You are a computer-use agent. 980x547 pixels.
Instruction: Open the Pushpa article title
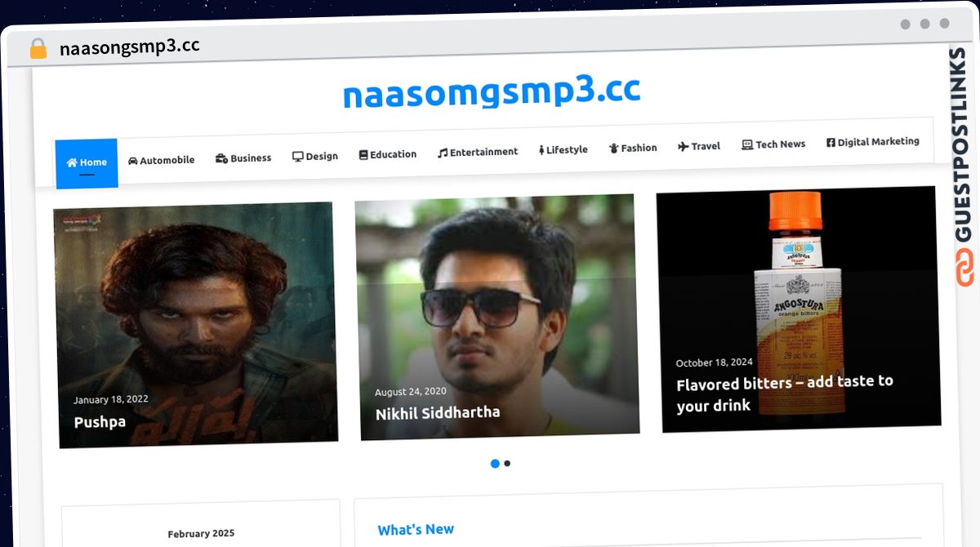click(100, 422)
